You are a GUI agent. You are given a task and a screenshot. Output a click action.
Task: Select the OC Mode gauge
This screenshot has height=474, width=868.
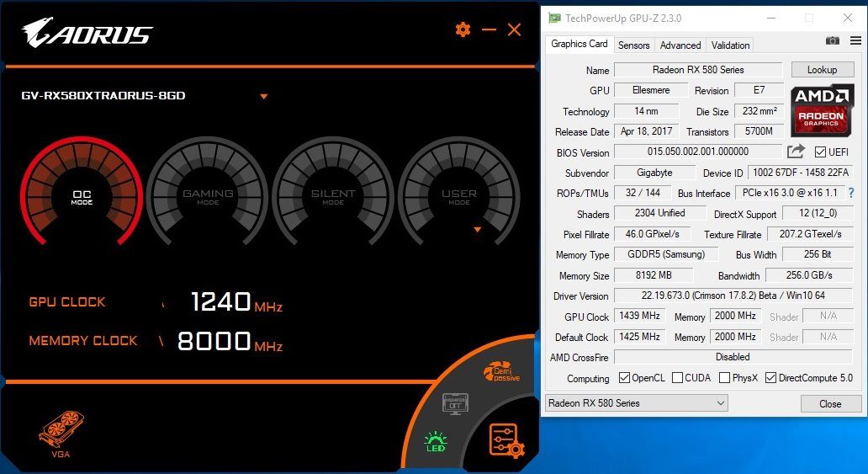click(x=82, y=193)
